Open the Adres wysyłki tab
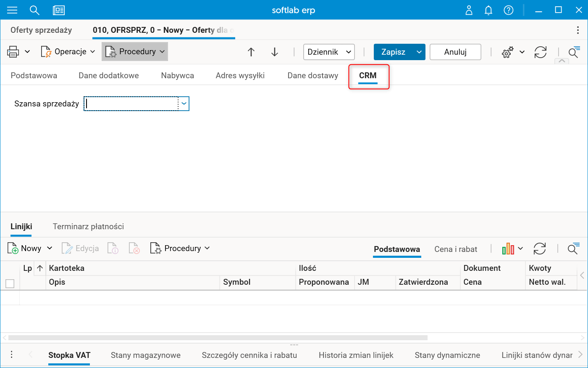Viewport: 588px width, 368px height. (240, 76)
